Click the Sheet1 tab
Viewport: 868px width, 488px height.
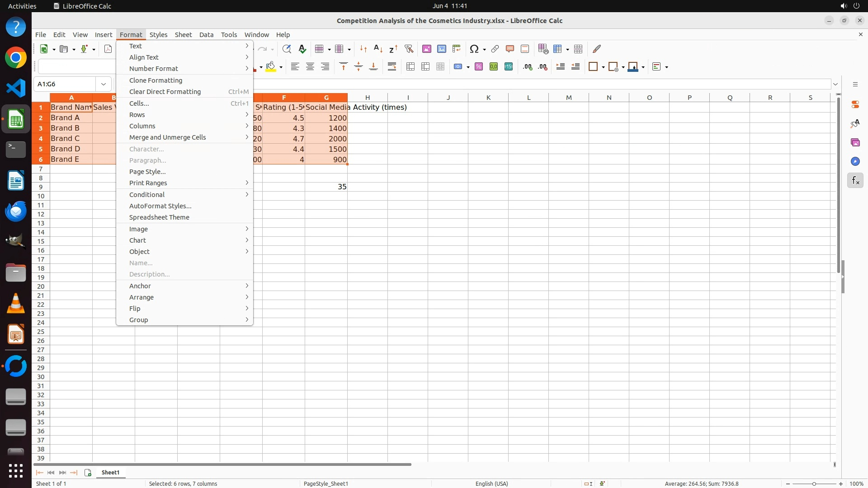tap(110, 473)
